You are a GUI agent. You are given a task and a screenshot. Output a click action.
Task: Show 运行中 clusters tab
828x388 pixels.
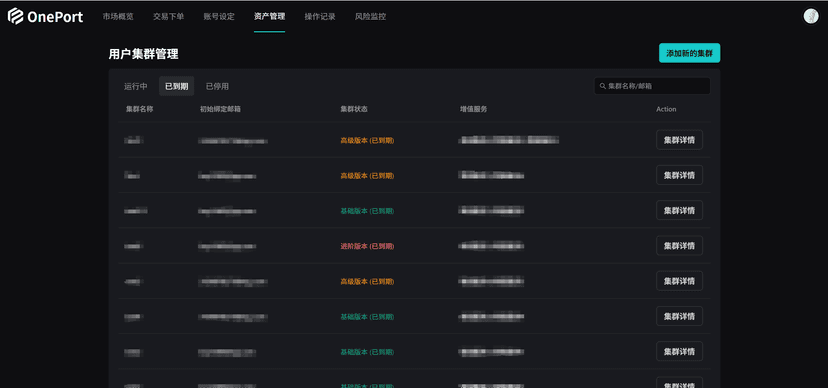click(x=136, y=86)
